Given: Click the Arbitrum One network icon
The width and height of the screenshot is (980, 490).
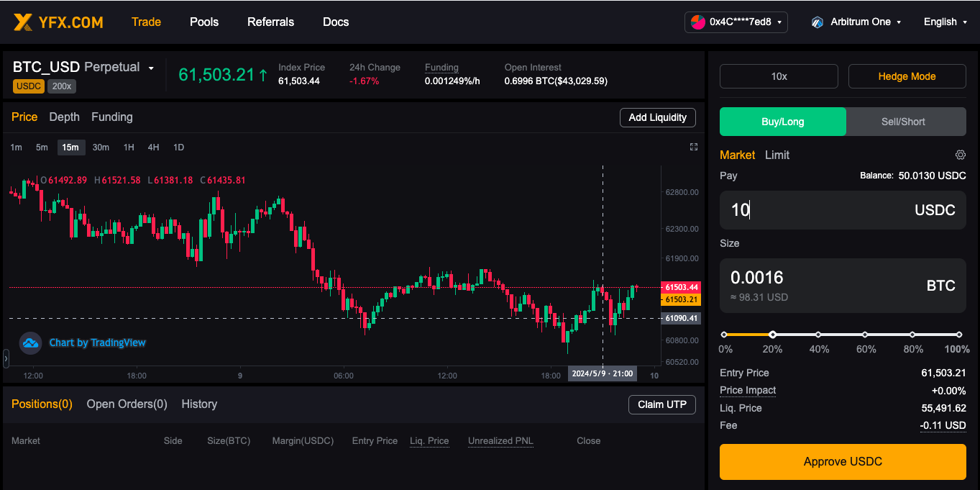Looking at the screenshot, I should 817,22.
